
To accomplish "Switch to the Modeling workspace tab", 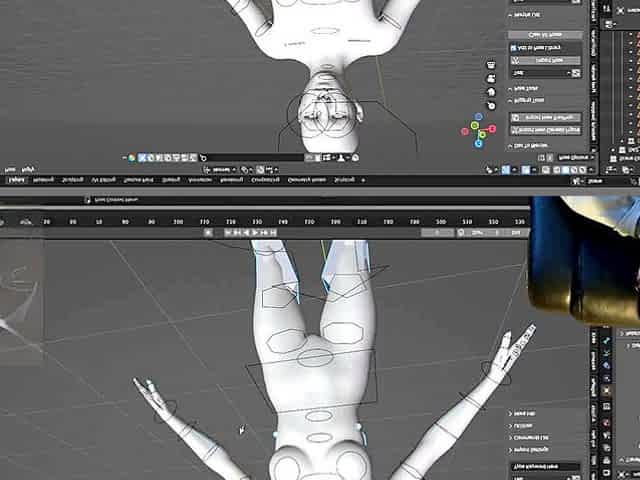I will coord(44,181).
